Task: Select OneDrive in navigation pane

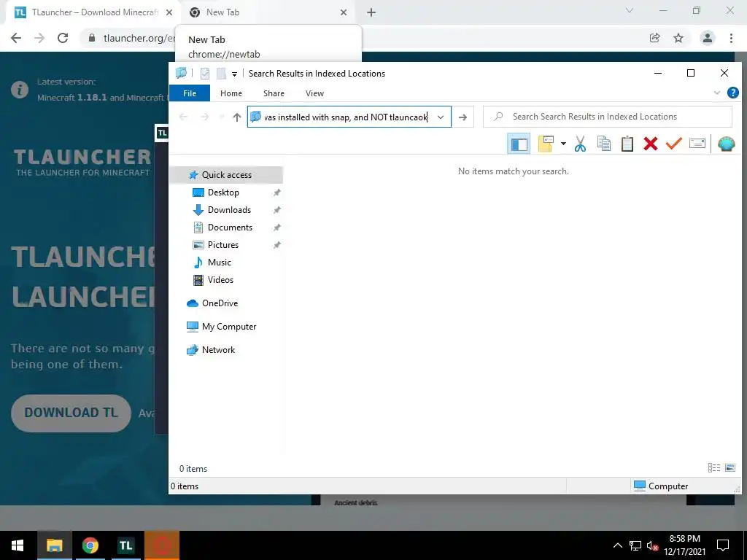Action: click(219, 303)
